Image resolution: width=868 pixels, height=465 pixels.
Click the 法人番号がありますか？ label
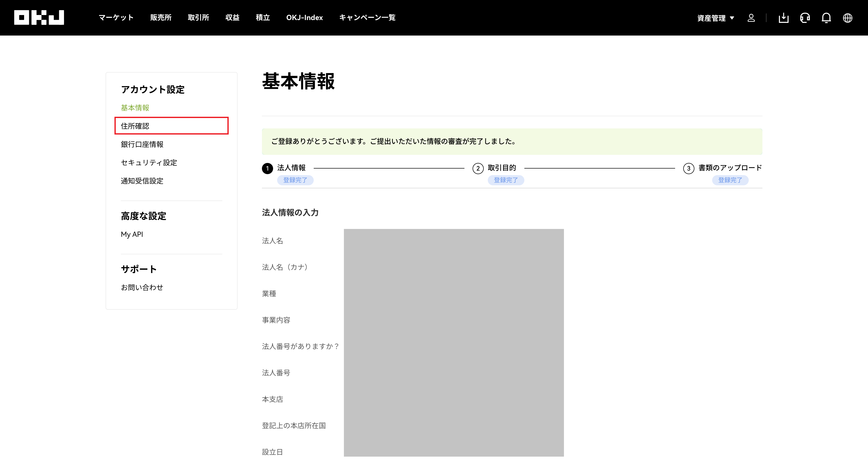301,346
